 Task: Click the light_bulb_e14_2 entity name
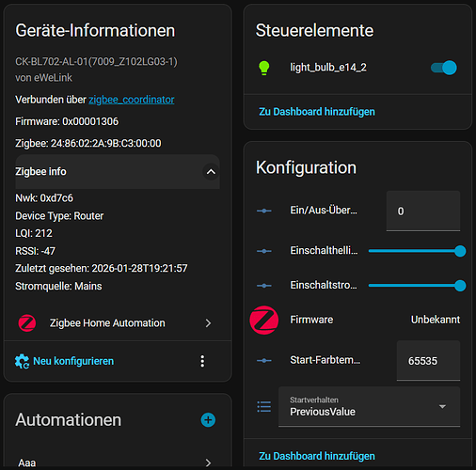tap(328, 68)
